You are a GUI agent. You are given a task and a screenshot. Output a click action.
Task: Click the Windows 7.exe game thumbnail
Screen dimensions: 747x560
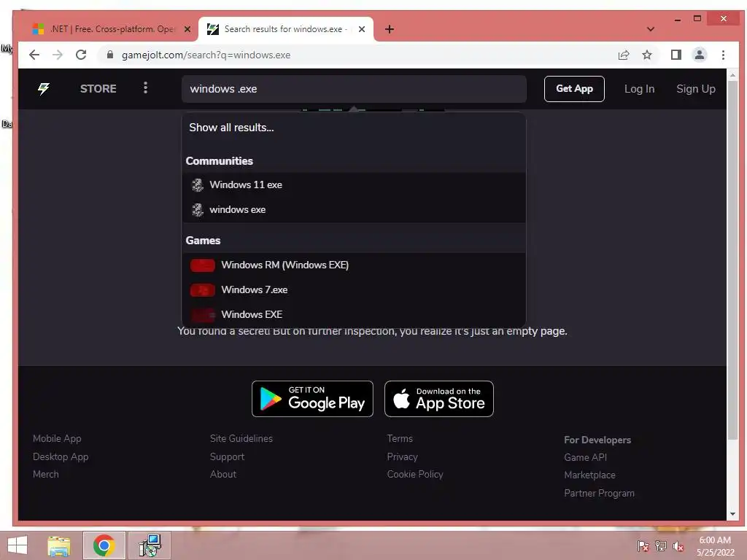click(x=203, y=290)
